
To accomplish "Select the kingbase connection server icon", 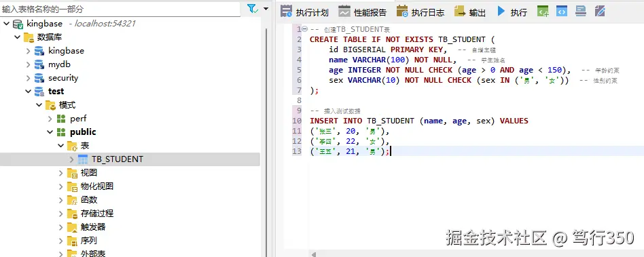I will click(18, 24).
